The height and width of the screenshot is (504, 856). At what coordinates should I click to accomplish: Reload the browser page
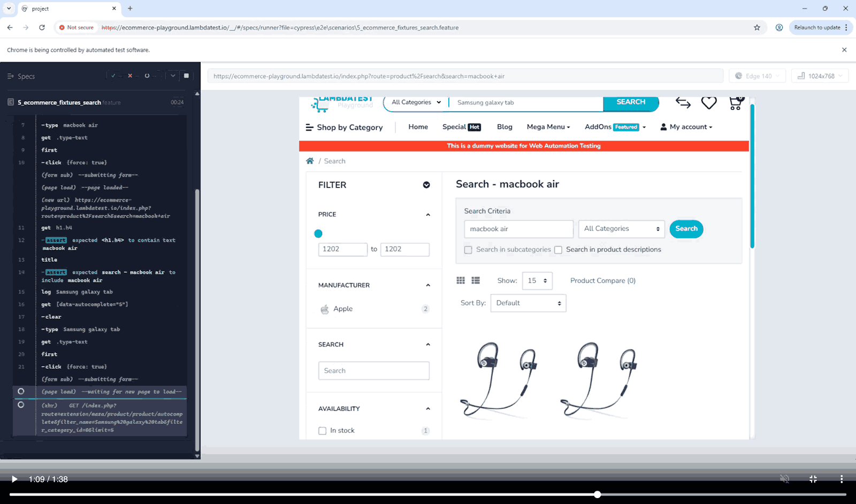pos(42,27)
